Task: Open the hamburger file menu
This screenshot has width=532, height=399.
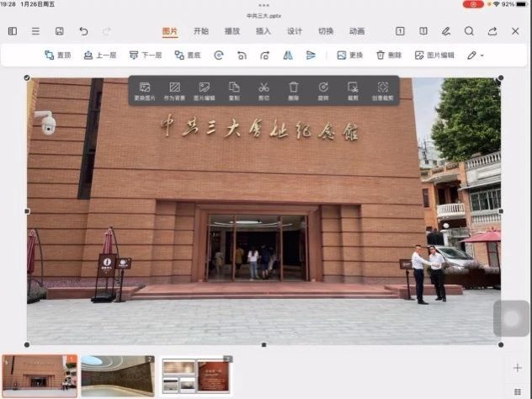Action: point(35,31)
